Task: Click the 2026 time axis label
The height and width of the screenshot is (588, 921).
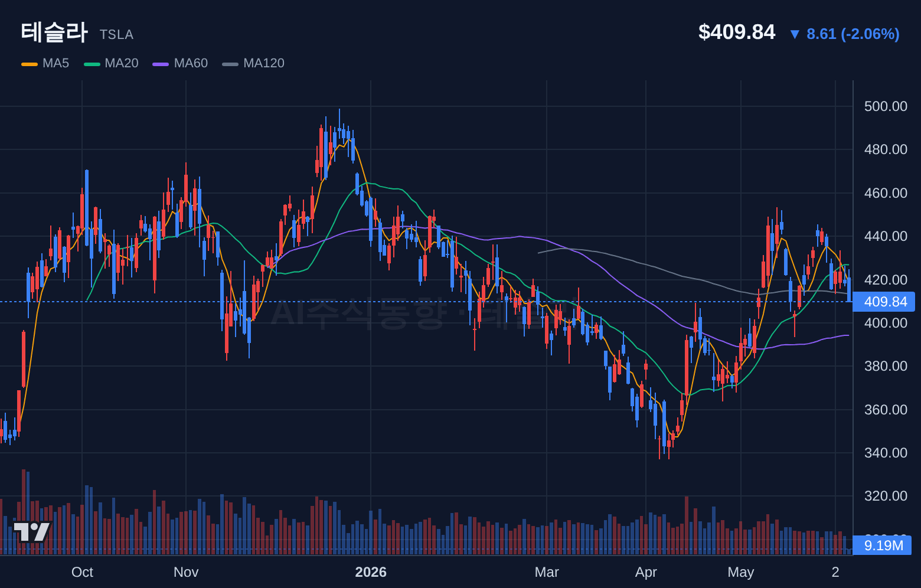Action: (371, 572)
